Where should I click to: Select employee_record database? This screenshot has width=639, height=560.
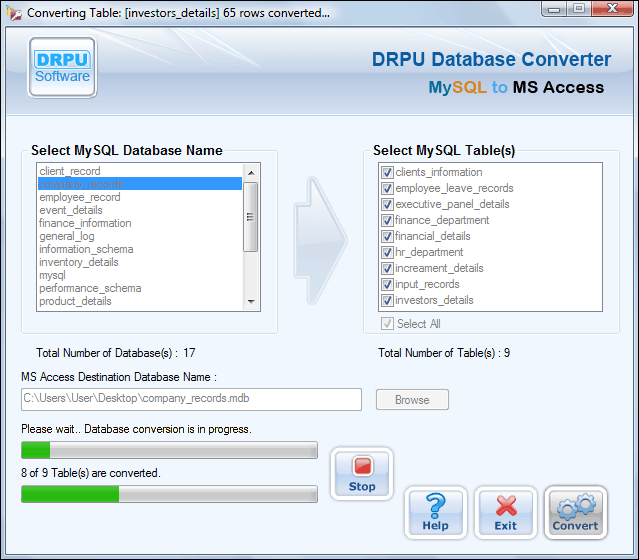(x=140, y=197)
